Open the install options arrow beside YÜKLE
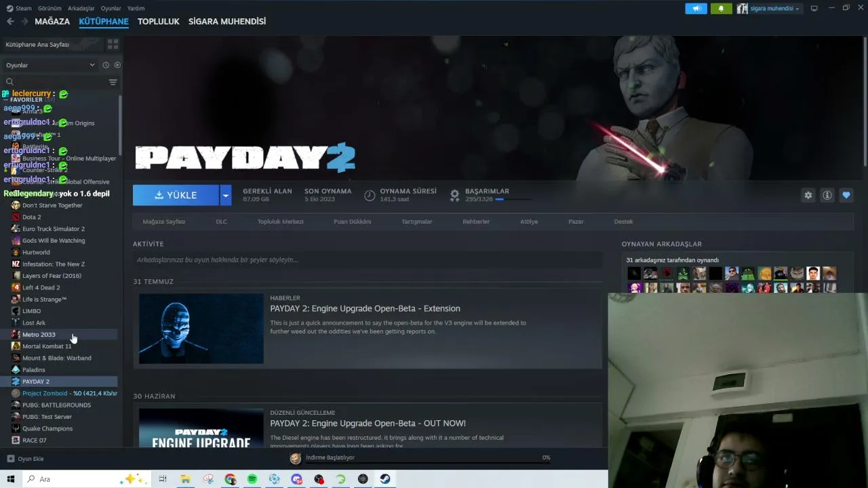Viewport: 868px width, 488px height. pos(226,195)
